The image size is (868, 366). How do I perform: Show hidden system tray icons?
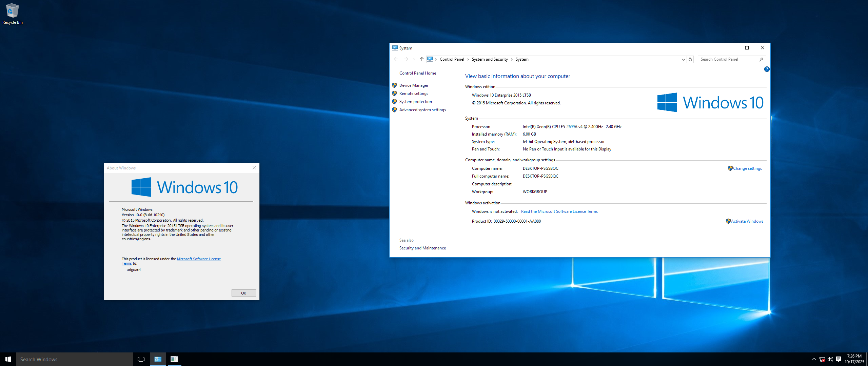(x=814, y=359)
